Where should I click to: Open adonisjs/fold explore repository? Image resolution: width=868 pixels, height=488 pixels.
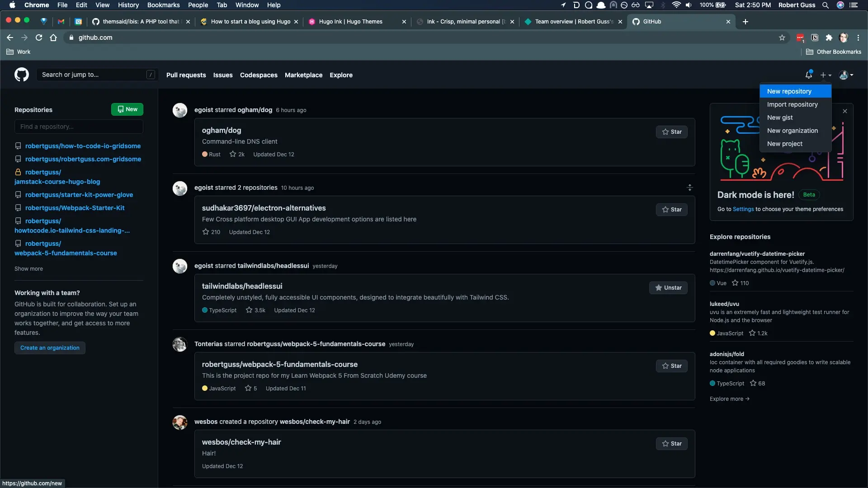(x=726, y=354)
